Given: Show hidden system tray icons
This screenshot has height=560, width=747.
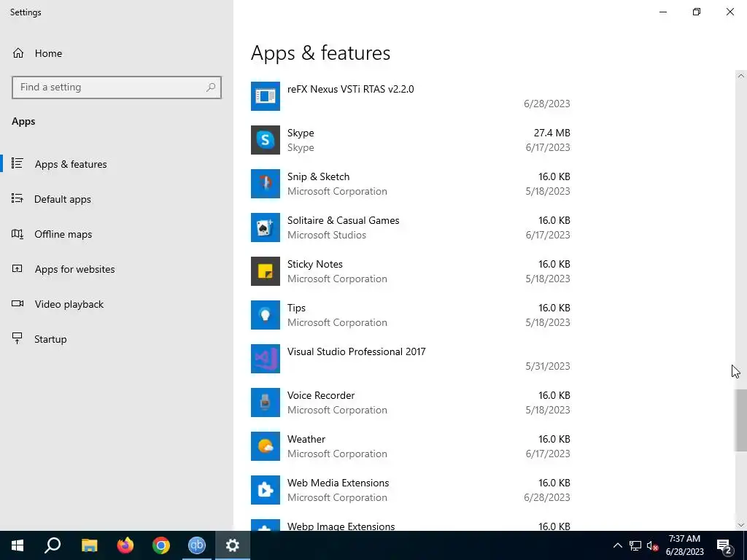Looking at the screenshot, I should tap(617, 545).
